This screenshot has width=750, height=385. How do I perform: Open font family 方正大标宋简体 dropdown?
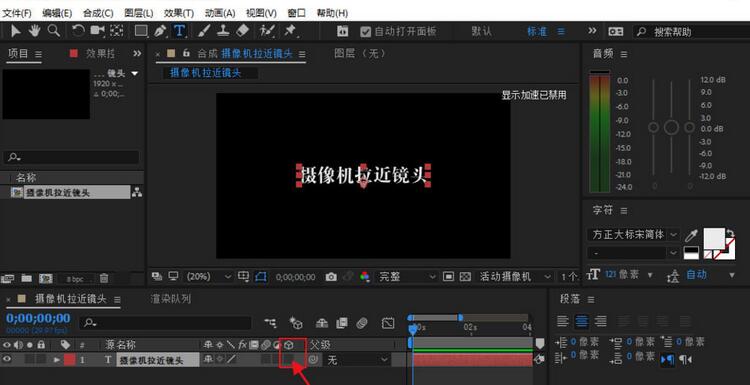coord(633,235)
